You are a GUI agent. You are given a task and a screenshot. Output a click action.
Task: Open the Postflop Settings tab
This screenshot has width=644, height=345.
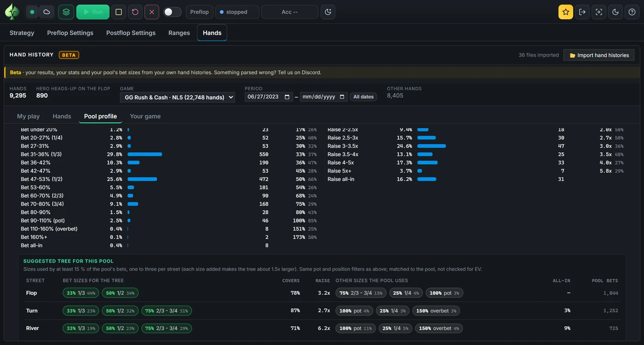131,33
